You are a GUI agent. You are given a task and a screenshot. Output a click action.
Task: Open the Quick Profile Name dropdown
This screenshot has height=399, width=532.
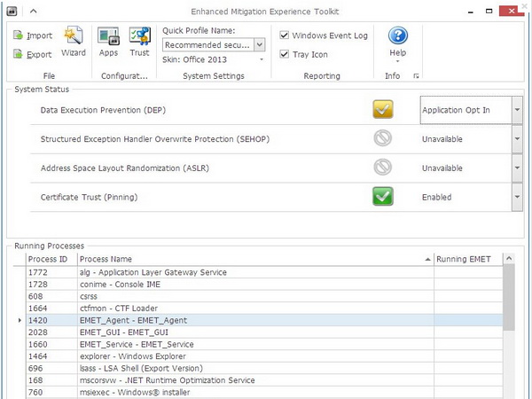[x=260, y=45]
